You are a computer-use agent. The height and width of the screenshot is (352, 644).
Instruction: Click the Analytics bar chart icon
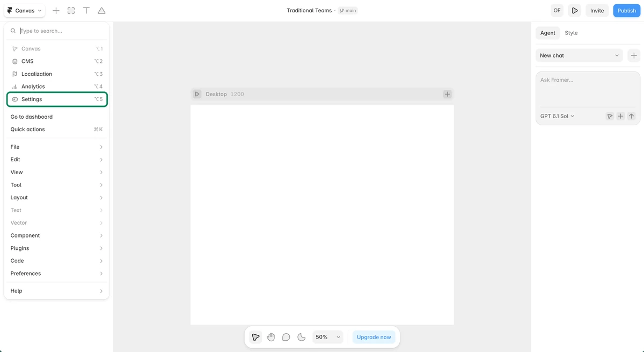point(14,87)
